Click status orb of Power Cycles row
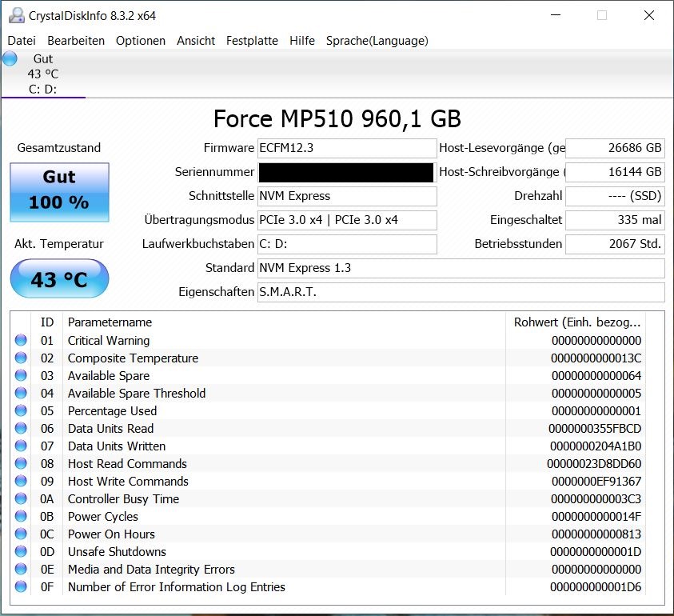Image resolution: width=674 pixels, height=616 pixels. [x=21, y=516]
